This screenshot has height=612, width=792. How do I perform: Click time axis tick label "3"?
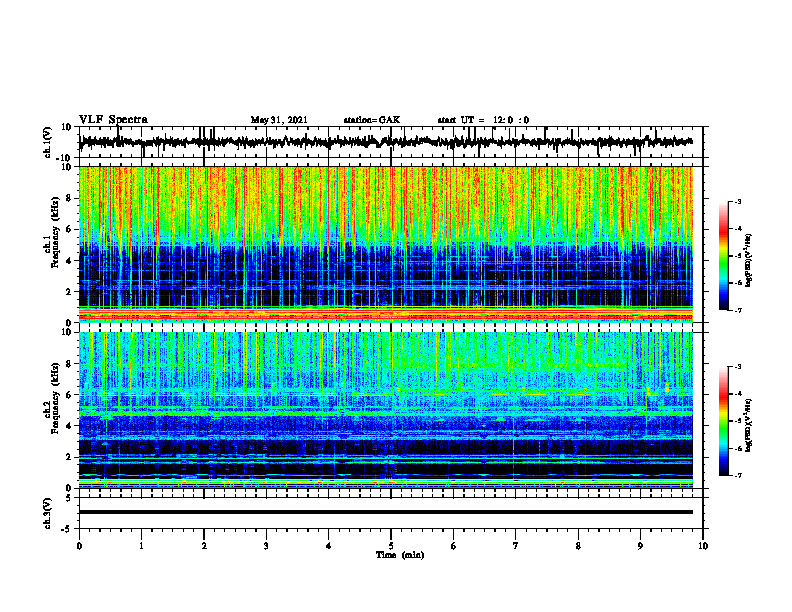tap(266, 546)
